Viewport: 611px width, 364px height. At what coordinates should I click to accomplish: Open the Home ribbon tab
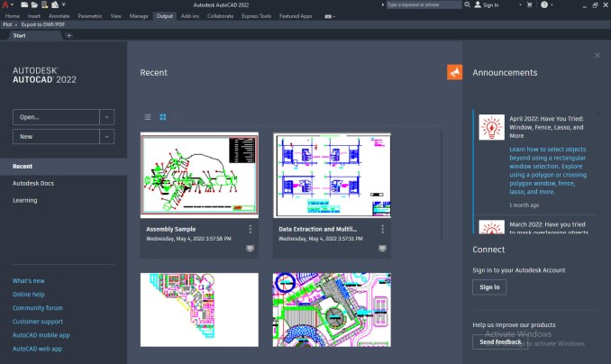(x=13, y=16)
